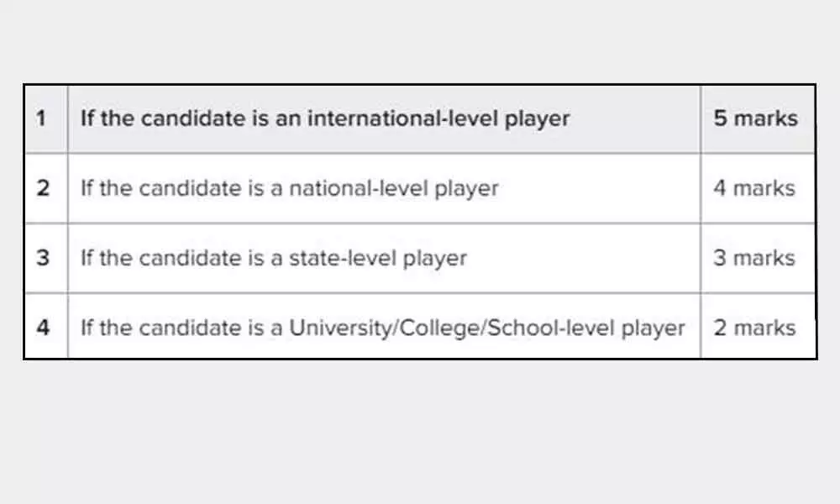Image resolution: width=840 pixels, height=504 pixels.
Task: Click the "5 marks" cell
Action: click(755, 118)
